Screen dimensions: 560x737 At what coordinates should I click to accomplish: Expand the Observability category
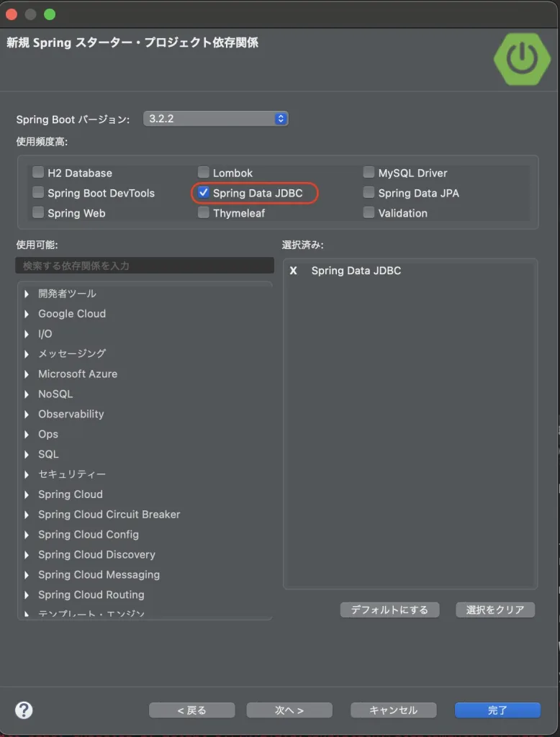tap(27, 414)
